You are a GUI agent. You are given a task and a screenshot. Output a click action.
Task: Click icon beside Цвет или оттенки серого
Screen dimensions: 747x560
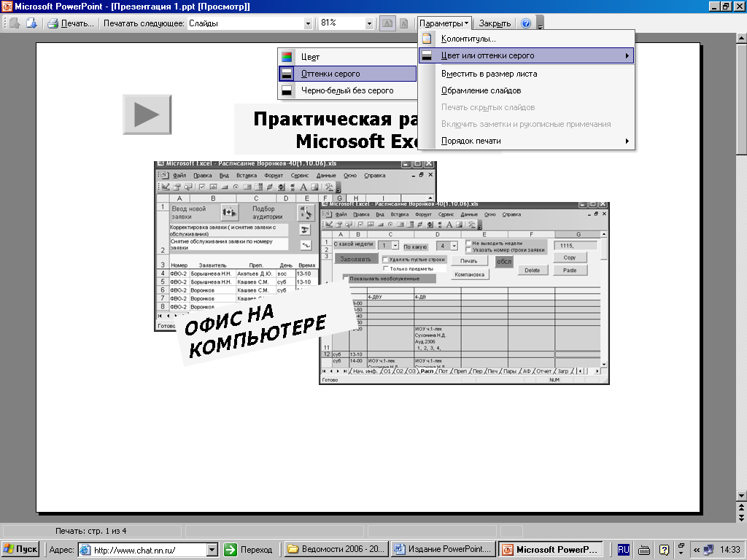pos(427,55)
